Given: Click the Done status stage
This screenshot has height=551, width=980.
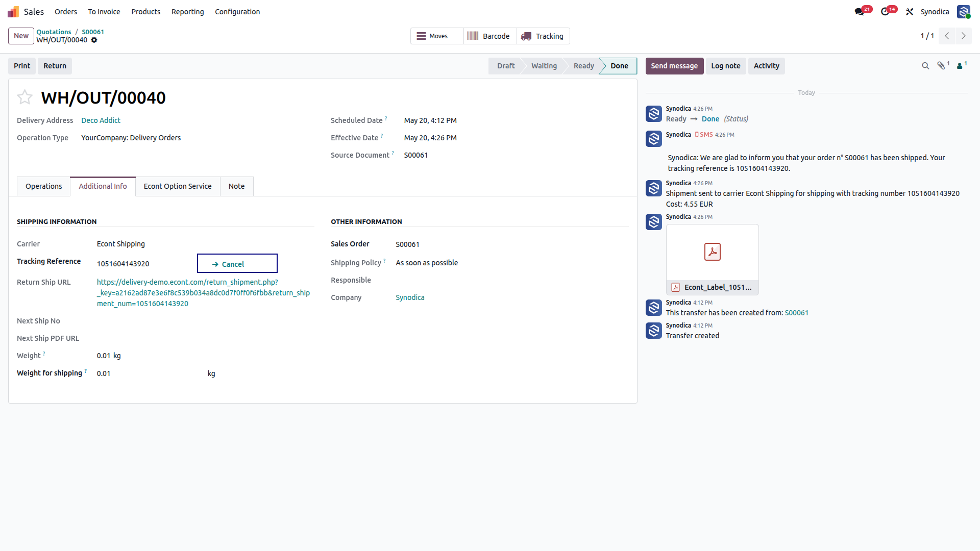Looking at the screenshot, I should click(x=620, y=66).
